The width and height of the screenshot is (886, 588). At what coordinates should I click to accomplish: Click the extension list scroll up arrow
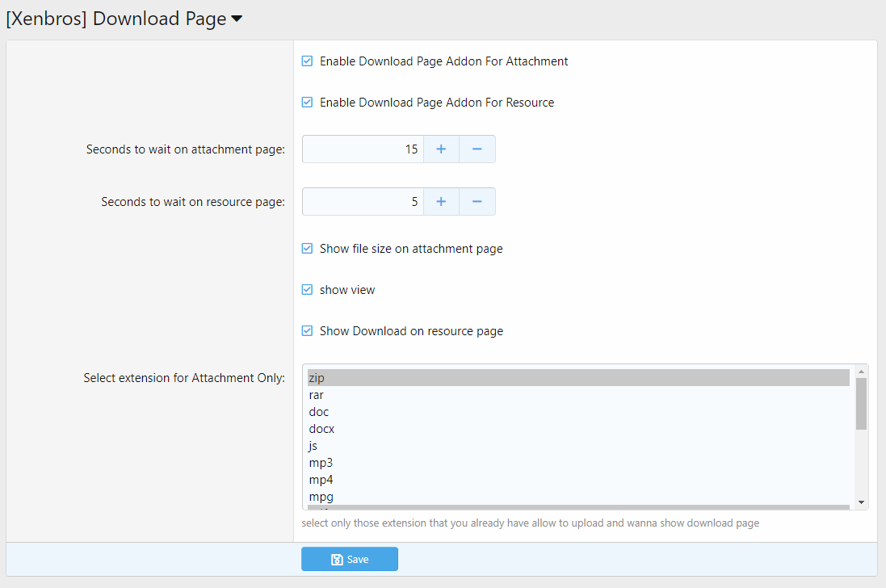[x=861, y=372]
